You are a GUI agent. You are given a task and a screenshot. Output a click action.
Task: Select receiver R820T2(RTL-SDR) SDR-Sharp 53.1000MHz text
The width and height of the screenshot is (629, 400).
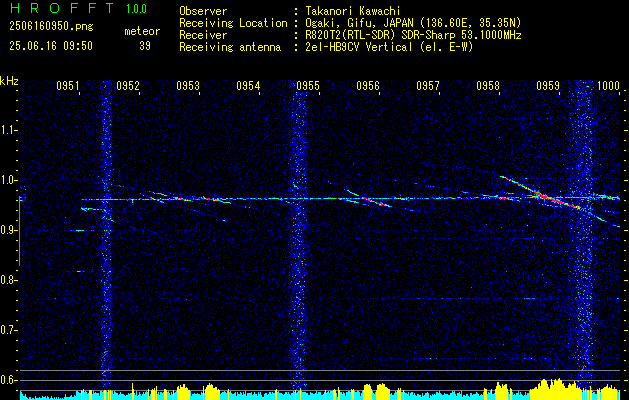414,35
